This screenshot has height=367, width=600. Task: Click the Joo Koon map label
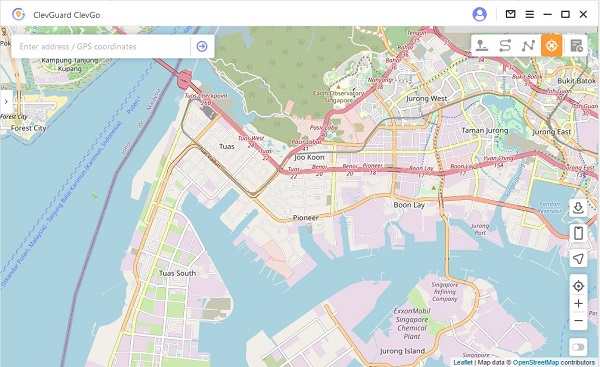(309, 157)
